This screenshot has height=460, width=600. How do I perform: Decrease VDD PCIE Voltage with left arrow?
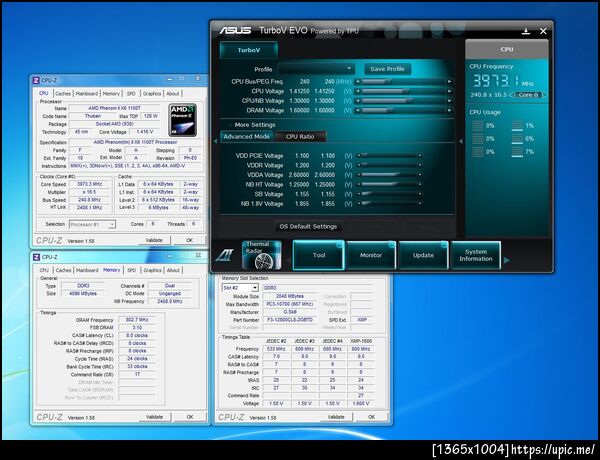[x=359, y=156]
